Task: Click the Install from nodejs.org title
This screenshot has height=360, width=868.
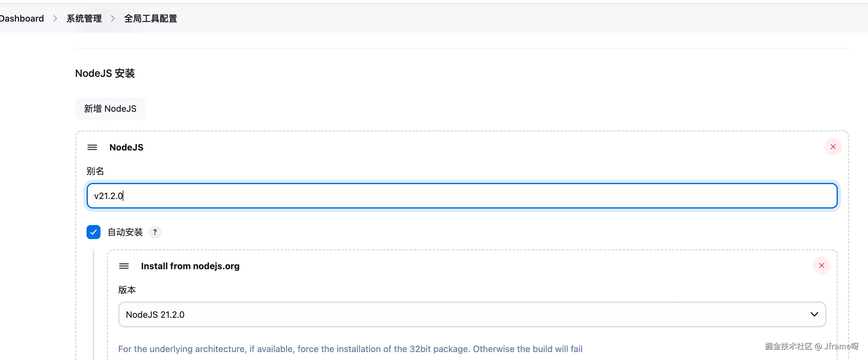Action: [x=190, y=266]
